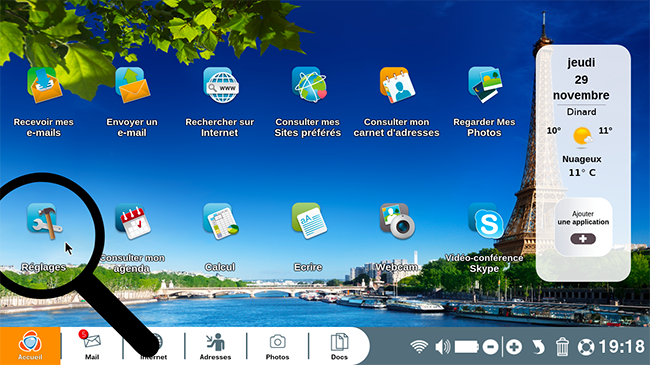
Task: Open Consulter mon carnet d'adresses icon
Action: click(397, 85)
